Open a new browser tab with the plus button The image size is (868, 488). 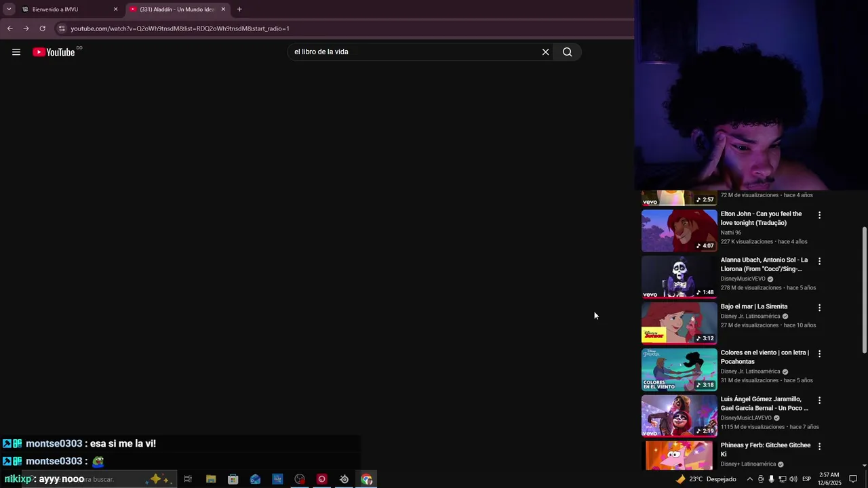click(x=239, y=9)
